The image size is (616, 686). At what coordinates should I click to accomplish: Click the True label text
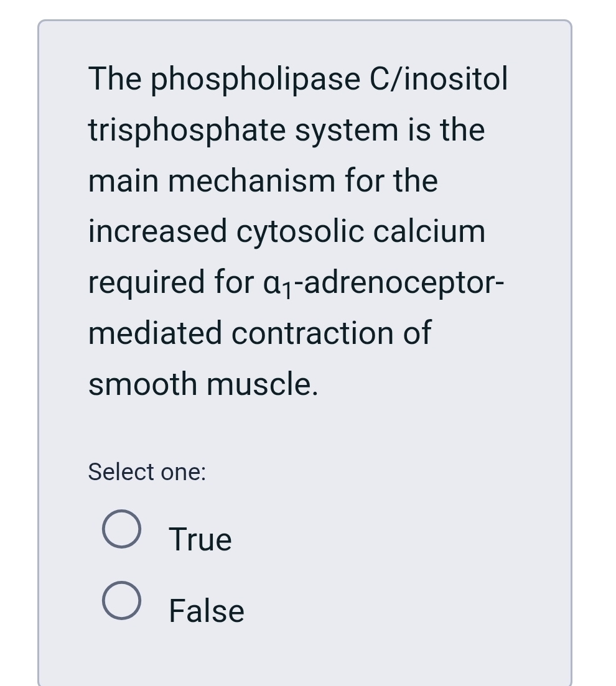pyautogui.click(x=199, y=539)
